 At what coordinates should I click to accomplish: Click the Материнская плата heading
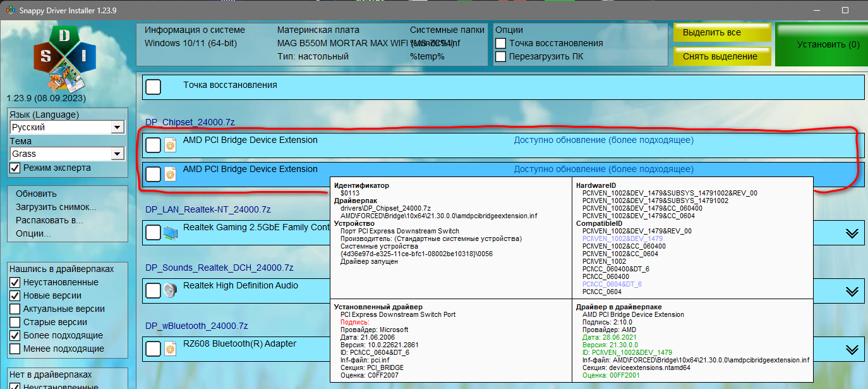[318, 30]
